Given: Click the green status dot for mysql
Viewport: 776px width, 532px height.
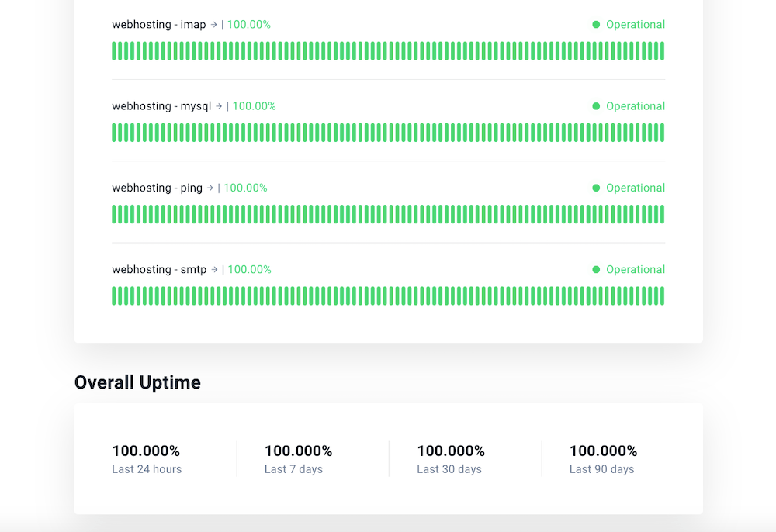Looking at the screenshot, I should point(596,106).
